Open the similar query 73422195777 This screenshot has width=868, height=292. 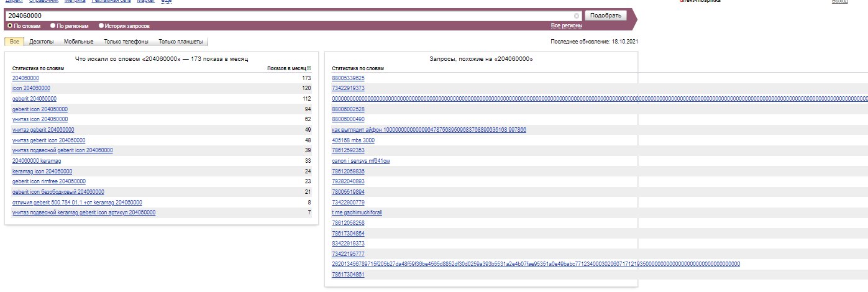point(349,254)
